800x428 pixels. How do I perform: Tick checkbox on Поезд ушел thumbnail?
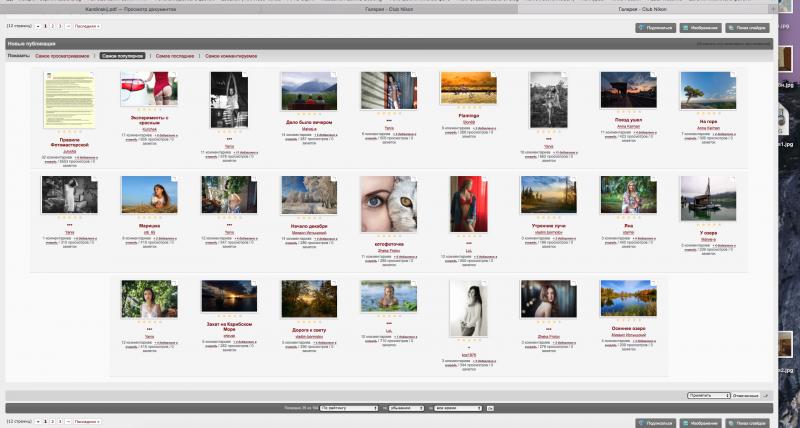[x=654, y=74]
